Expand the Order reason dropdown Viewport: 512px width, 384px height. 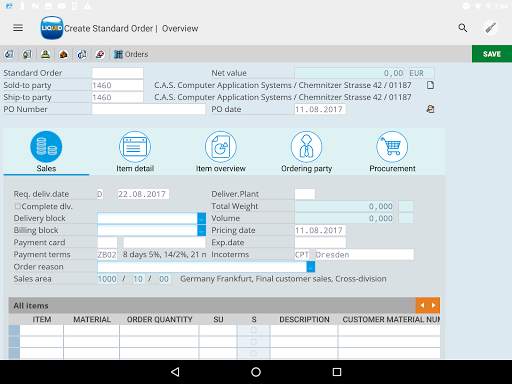coord(310,267)
